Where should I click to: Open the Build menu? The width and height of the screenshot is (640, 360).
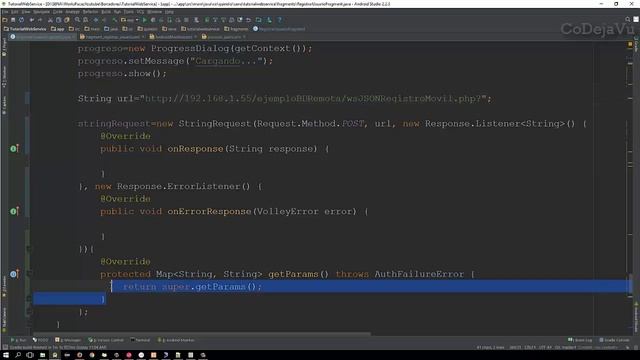(x=106, y=12)
